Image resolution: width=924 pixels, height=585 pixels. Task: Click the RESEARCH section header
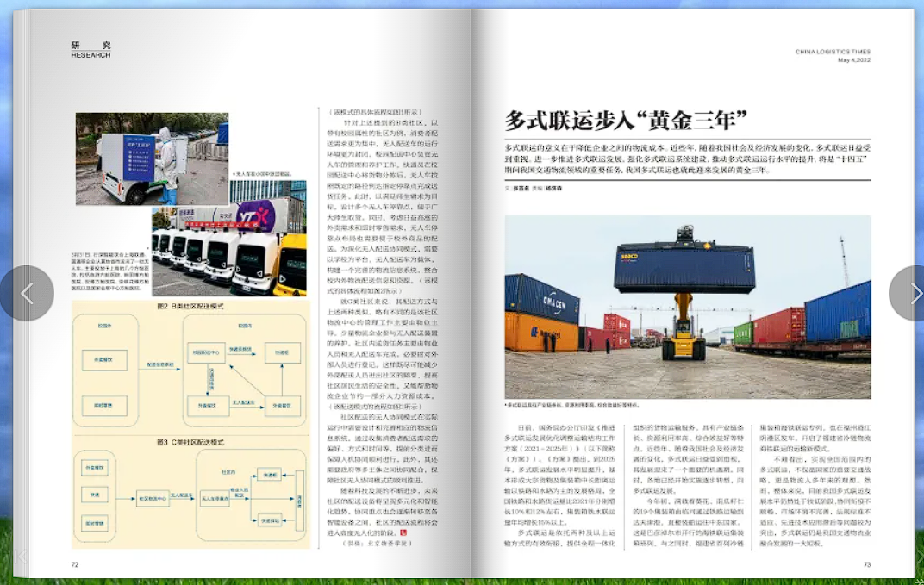[x=91, y=55]
